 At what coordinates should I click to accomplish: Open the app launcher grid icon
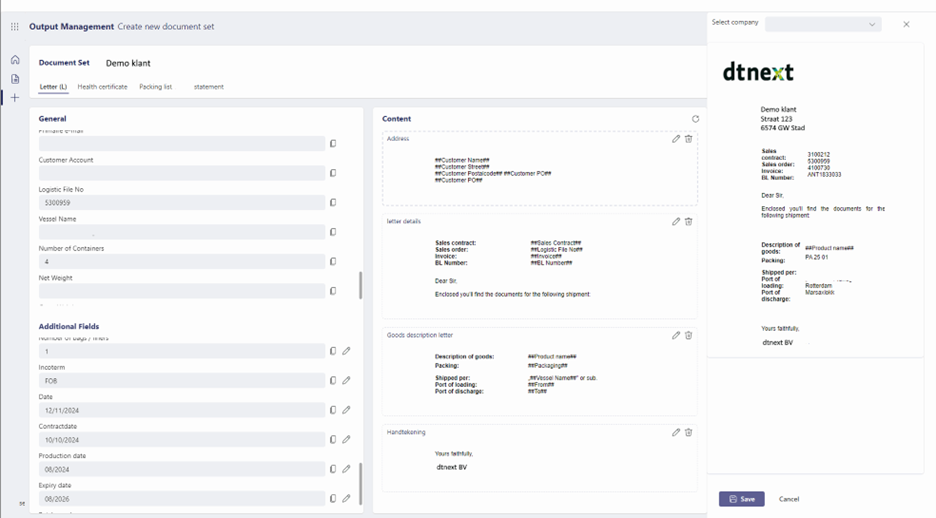pyautogui.click(x=14, y=26)
